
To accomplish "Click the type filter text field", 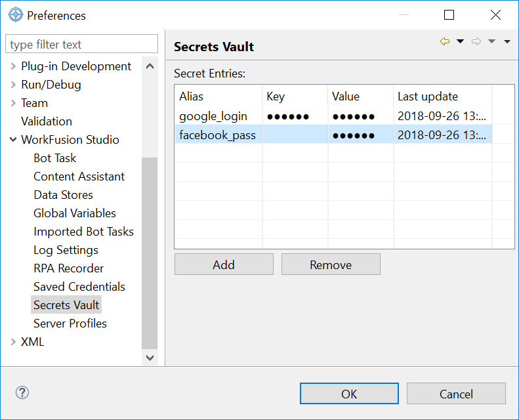I will 82,44.
